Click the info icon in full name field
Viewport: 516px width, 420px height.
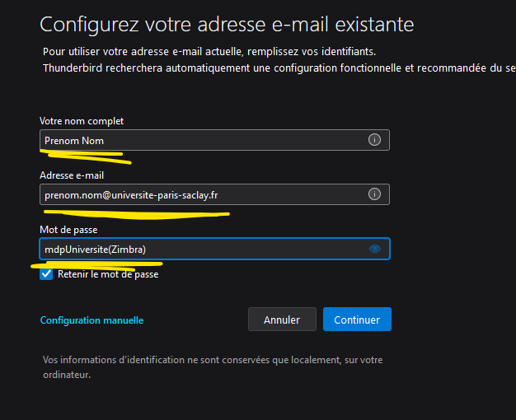(374, 140)
